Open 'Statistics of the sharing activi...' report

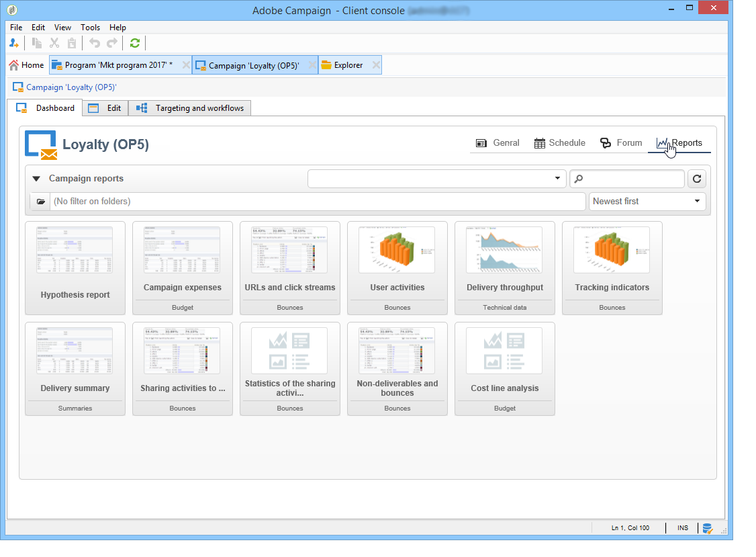(x=290, y=369)
